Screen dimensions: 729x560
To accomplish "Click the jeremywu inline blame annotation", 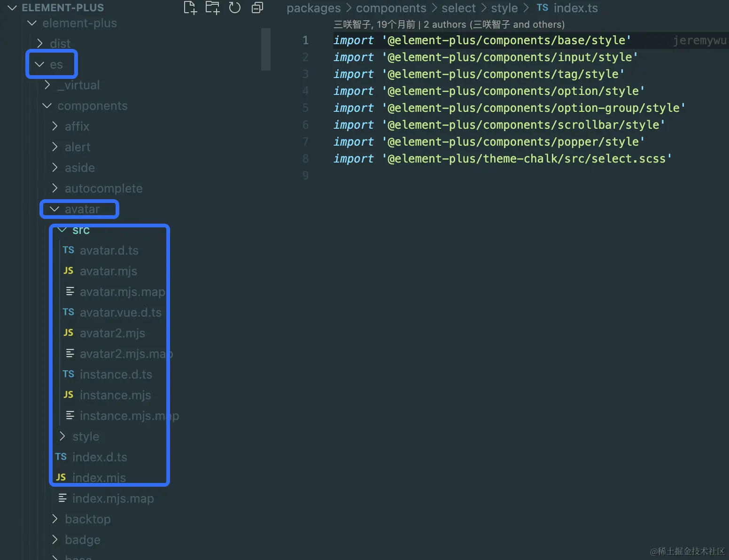I will (x=700, y=40).
